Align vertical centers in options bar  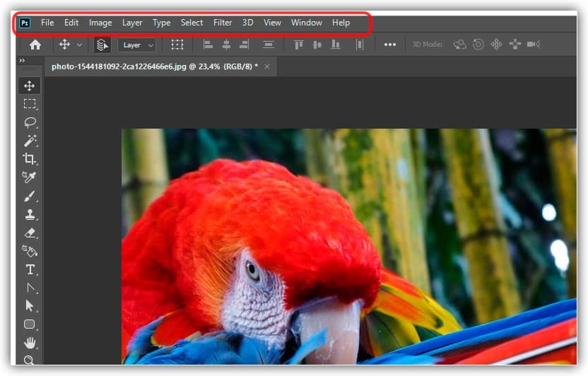tap(317, 45)
